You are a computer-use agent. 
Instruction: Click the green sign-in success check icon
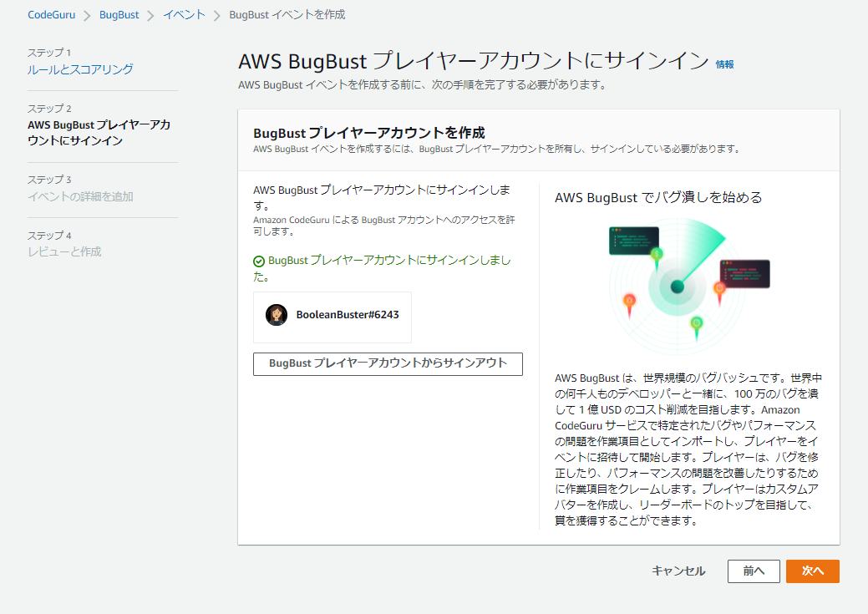point(258,261)
